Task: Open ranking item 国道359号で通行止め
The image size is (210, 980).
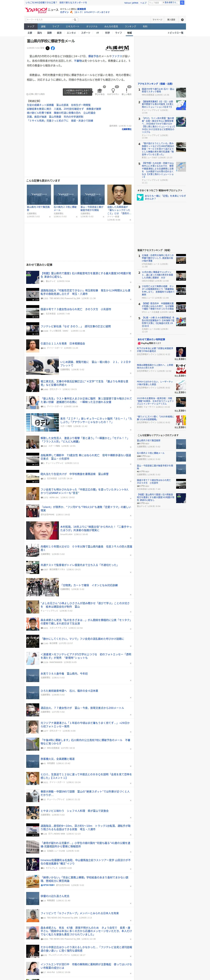Action: (158, 90)
